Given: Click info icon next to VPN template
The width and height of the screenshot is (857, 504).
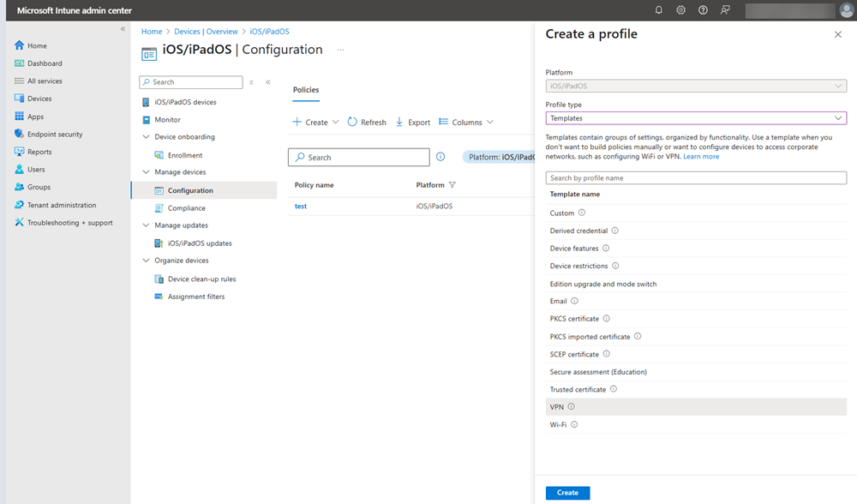Looking at the screenshot, I should tap(572, 407).
